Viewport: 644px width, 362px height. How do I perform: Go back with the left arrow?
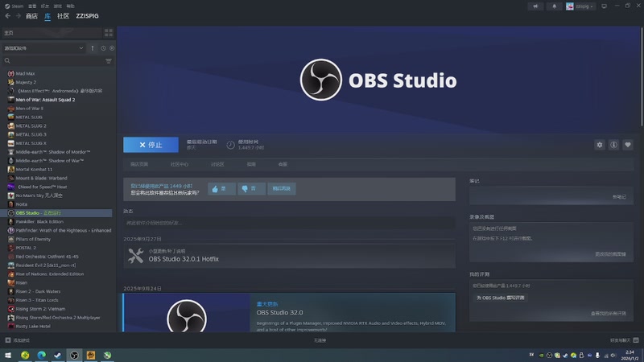point(8,16)
